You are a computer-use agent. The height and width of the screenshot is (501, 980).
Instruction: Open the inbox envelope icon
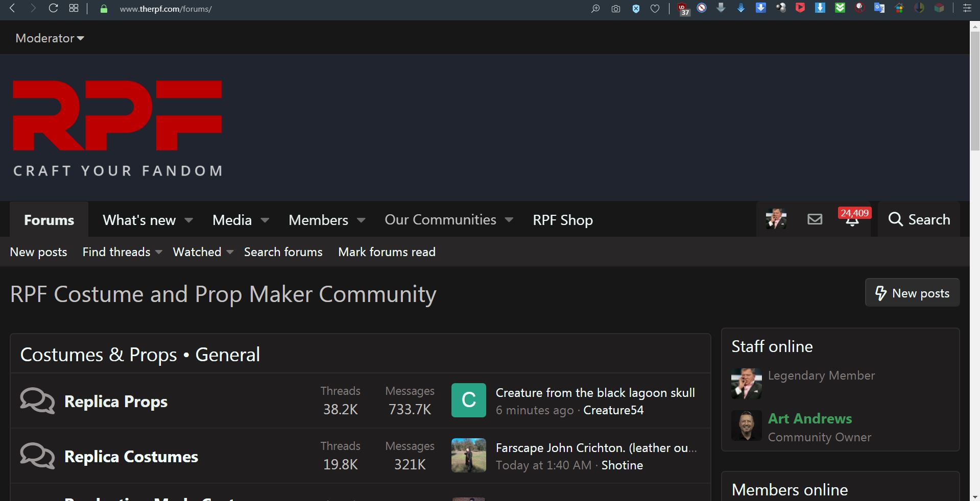815,219
